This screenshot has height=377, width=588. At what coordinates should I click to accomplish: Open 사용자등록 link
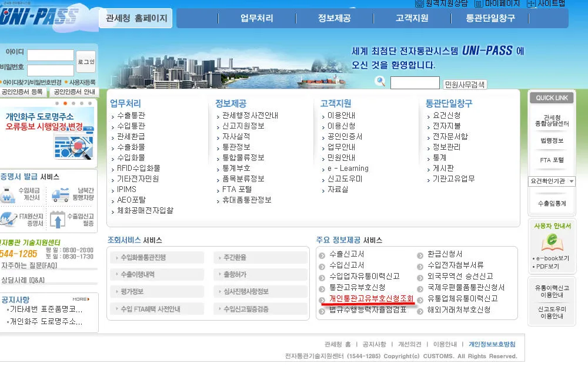82,82
